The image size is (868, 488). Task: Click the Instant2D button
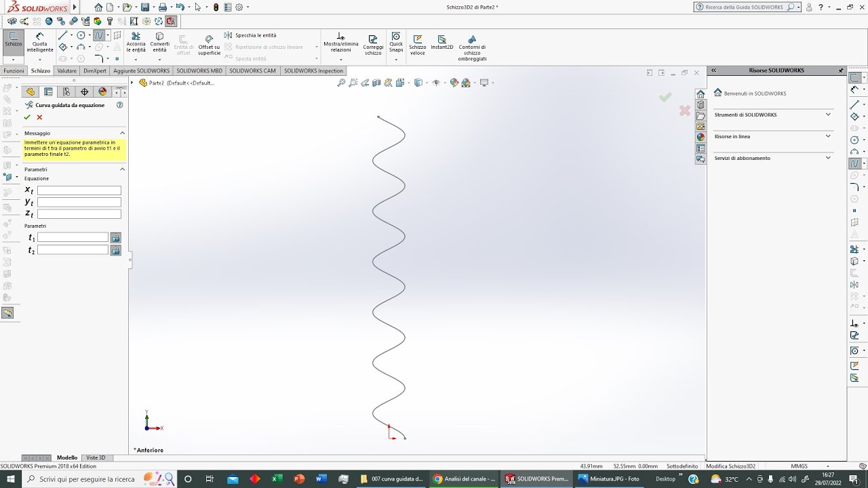click(x=442, y=42)
